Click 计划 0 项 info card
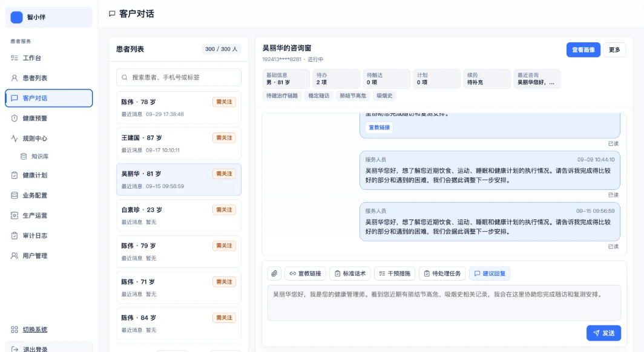 (436, 79)
